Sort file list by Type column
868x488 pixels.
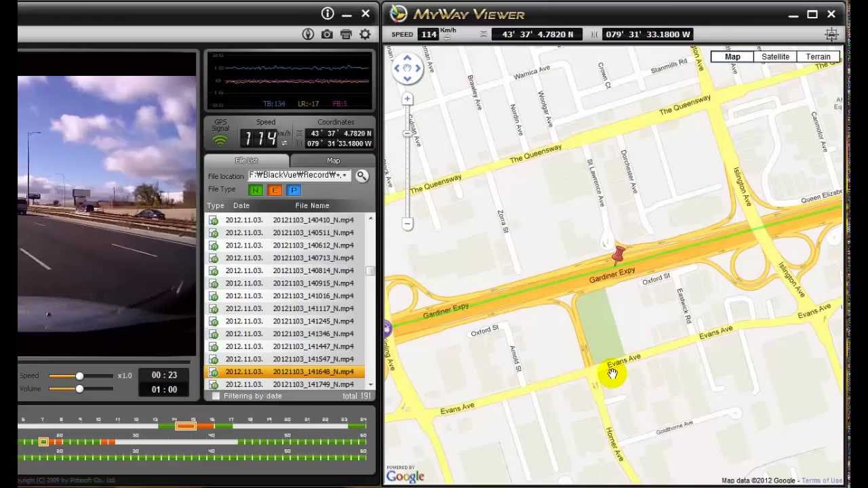216,205
